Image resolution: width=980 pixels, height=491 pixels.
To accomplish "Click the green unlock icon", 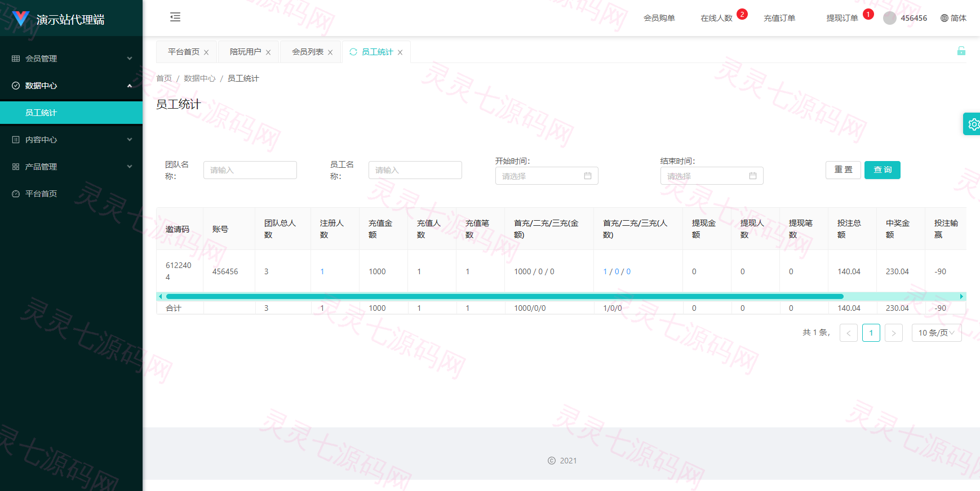I will click(x=961, y=51).
